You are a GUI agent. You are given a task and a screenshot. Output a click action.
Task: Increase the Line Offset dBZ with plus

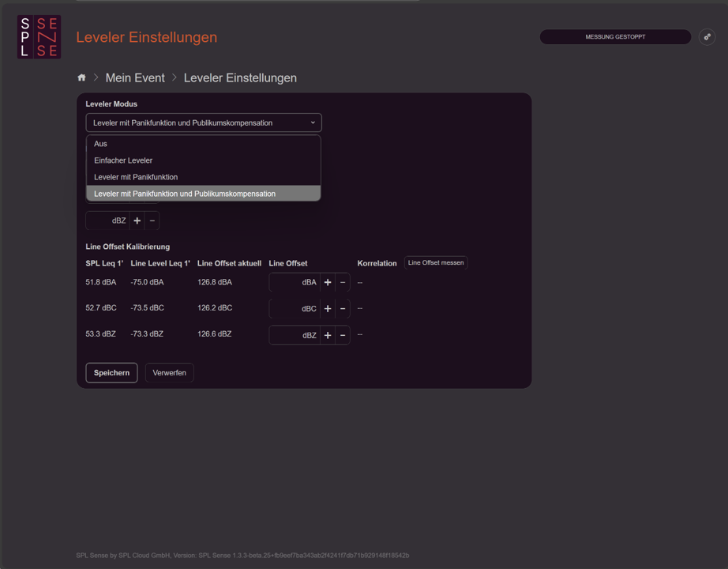(328, 335)
